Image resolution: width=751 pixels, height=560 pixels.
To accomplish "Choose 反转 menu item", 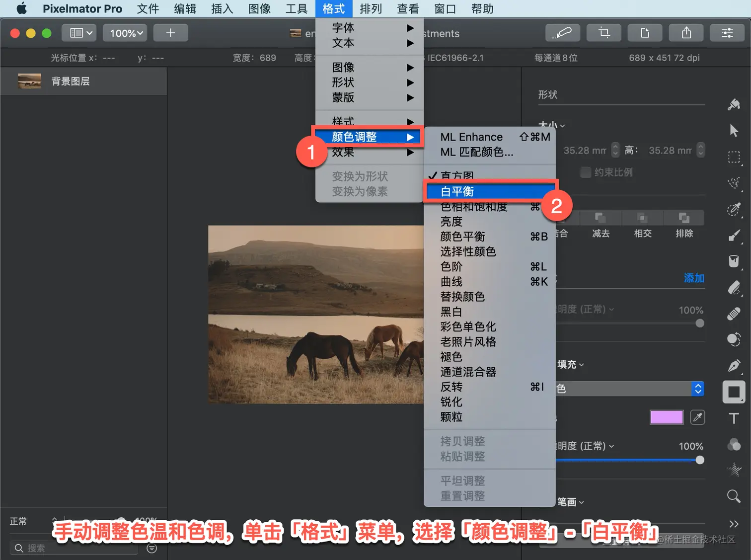I will pos(490,387).
